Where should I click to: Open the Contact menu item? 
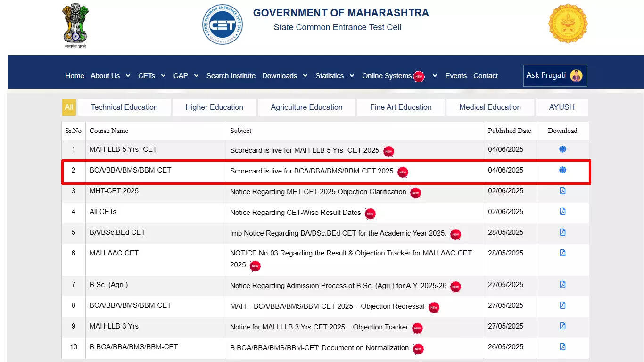click(485, 75)
